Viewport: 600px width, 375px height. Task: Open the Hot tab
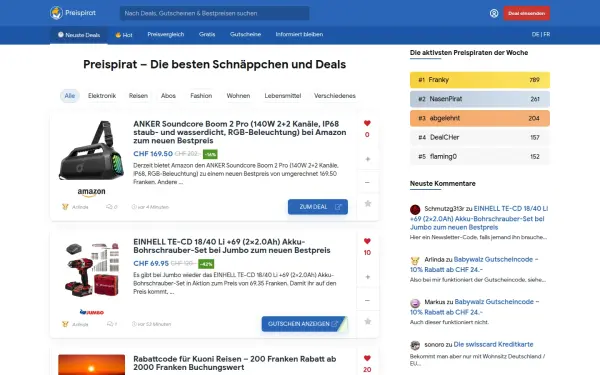point(124,35)
